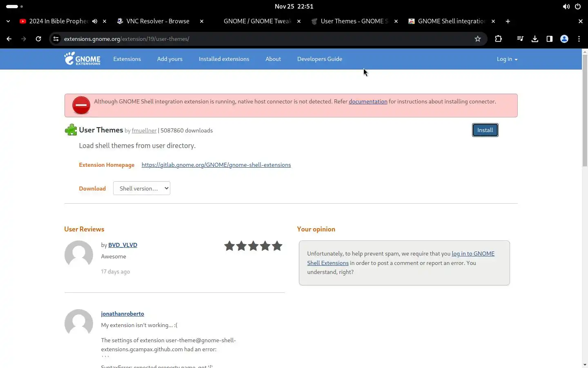Image resolution: width=588 pixels, height=368 pixels.
Task: Open author fmuellner profile link
Action: pos(144,130)
